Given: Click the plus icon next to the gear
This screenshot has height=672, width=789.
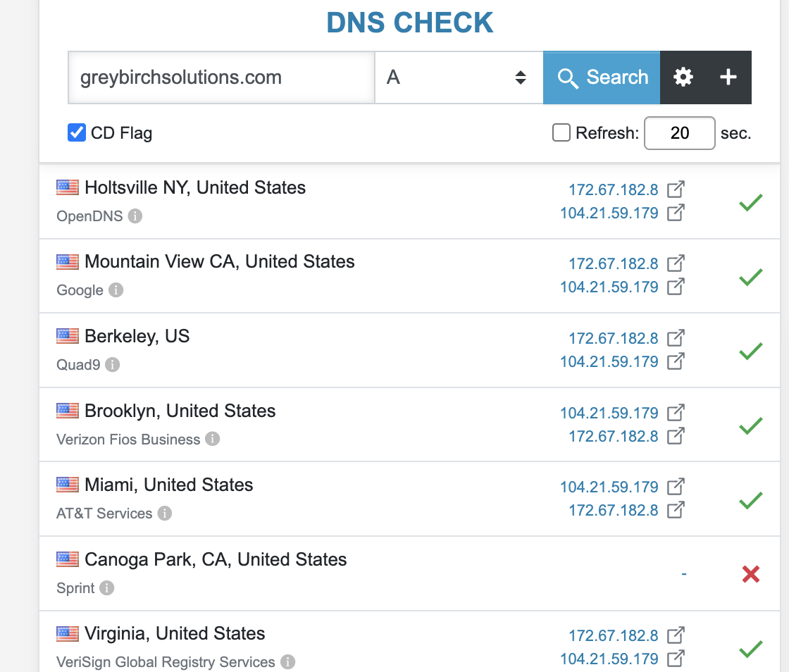Looking at the screenshot, I should pyautogui.click(x=728, y=77).
